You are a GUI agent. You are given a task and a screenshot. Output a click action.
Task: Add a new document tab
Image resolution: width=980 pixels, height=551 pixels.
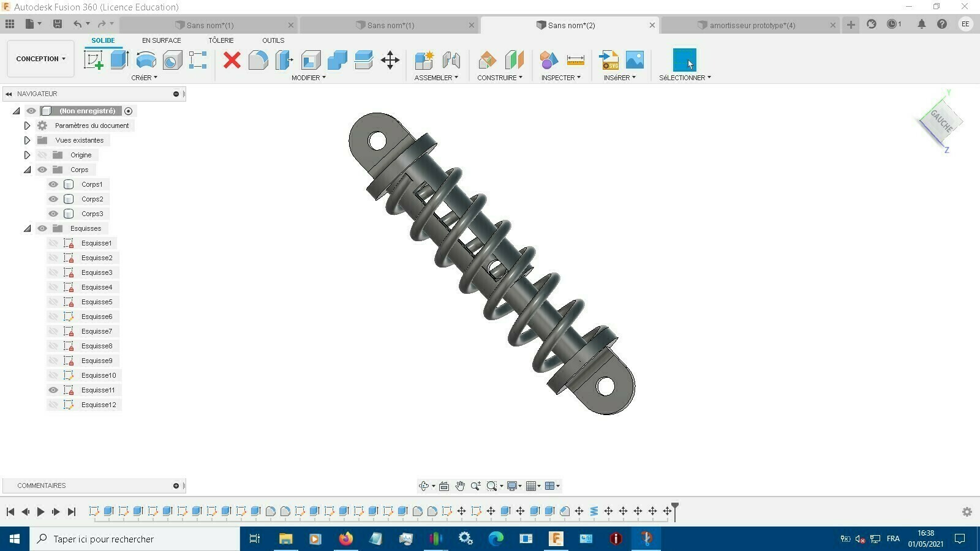pyautogui.click(x=851, y=24)
